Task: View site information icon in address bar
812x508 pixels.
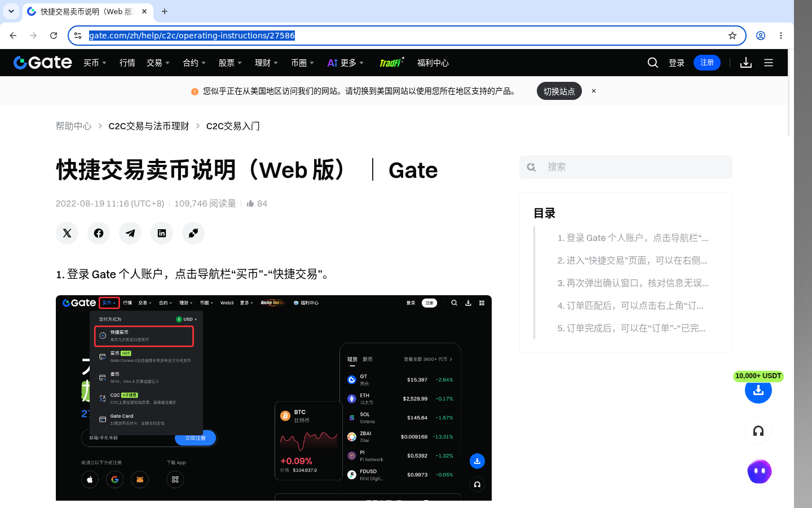Action: coord(78,36)
